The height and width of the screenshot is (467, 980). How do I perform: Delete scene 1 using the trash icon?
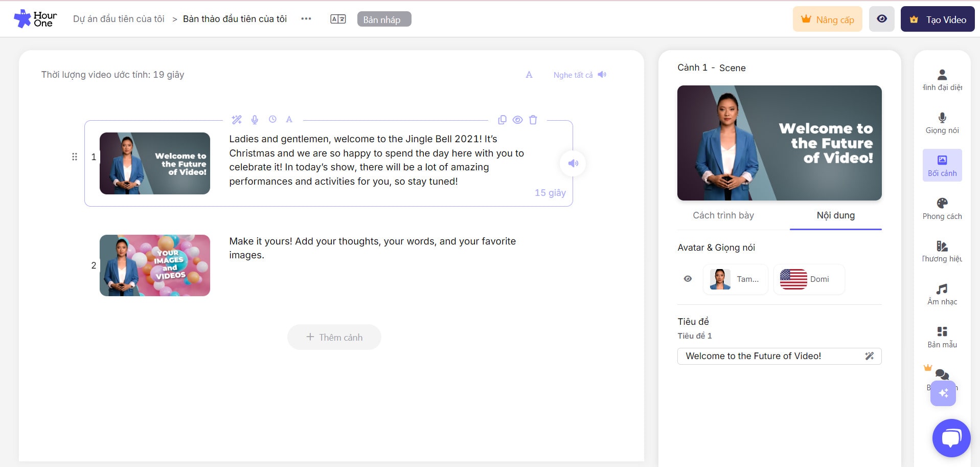[x=533, y=120]
